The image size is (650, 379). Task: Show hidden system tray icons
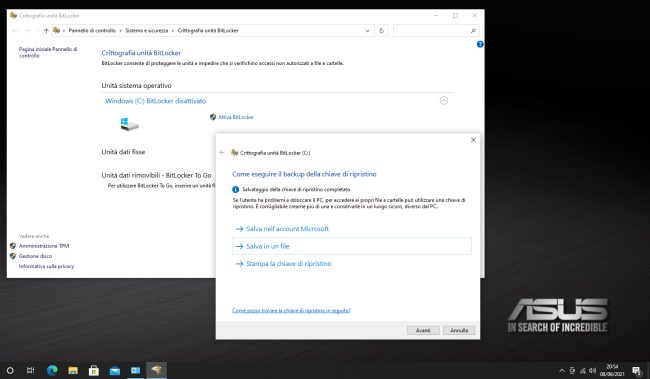[562, 370]
